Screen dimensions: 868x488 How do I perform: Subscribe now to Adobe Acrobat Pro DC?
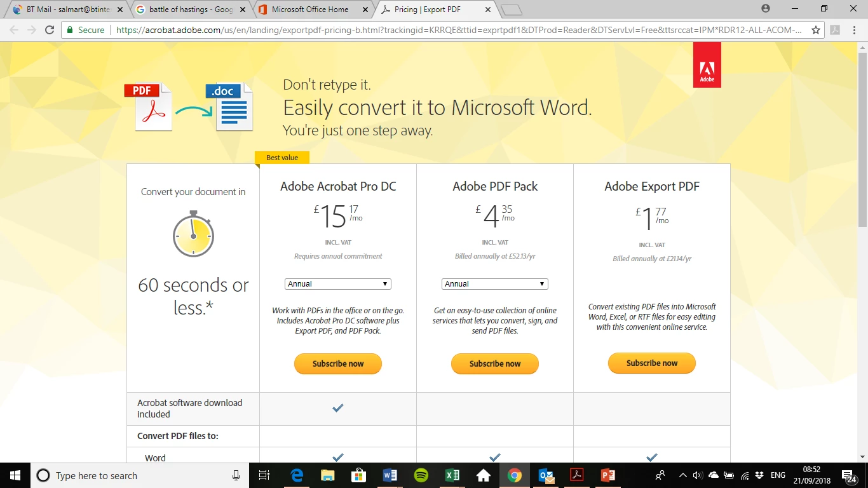338,364
